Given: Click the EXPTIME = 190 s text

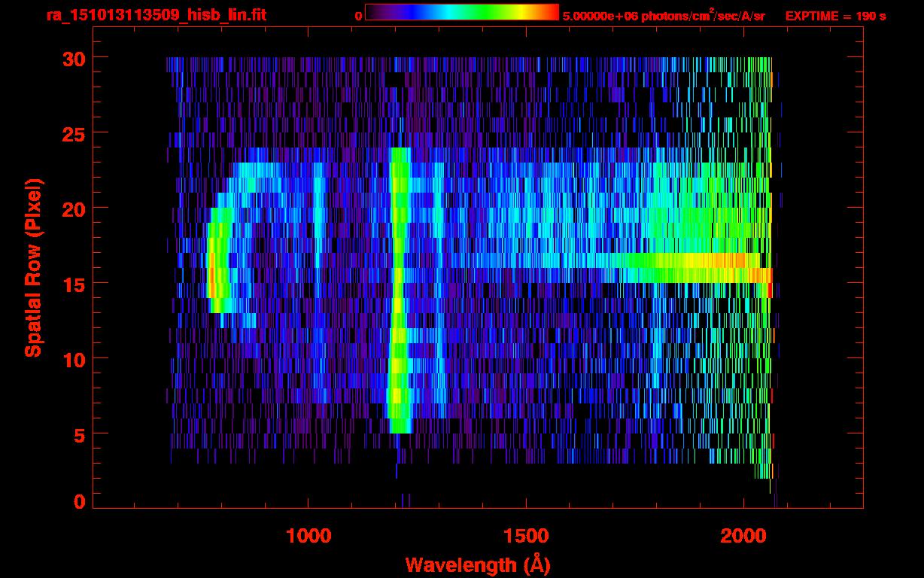Looking at the screenshot, I should tap(835, 16).
